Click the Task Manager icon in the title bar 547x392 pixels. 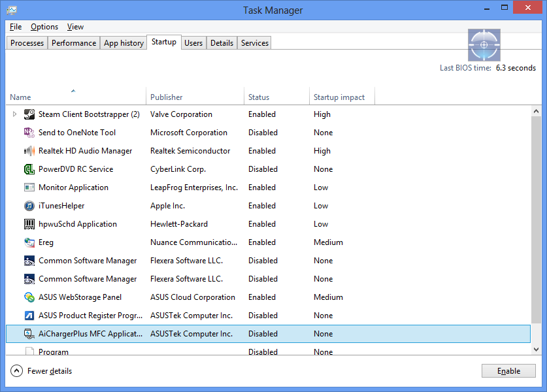coord(12,10)
